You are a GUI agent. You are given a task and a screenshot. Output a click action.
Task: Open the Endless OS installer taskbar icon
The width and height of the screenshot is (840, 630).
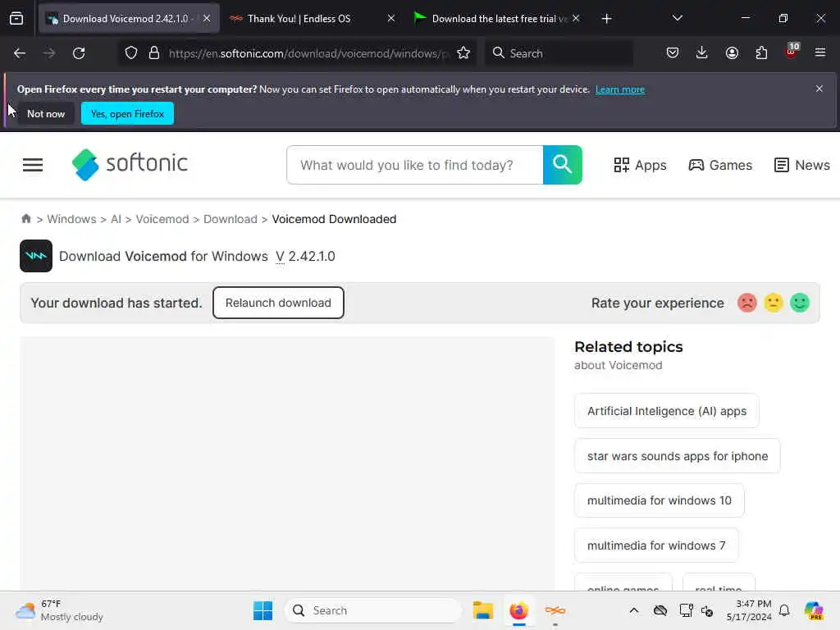555,610
